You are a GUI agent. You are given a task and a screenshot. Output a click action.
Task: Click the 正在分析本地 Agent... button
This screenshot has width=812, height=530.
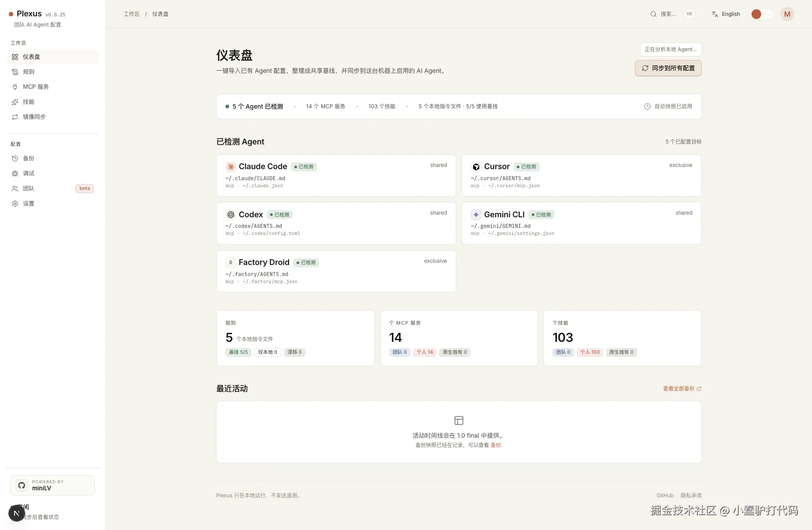671,49
